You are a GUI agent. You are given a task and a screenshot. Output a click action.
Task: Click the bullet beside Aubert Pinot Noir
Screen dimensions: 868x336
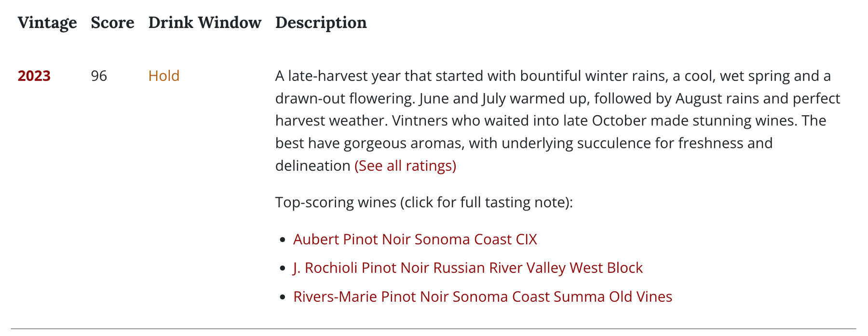283,240
